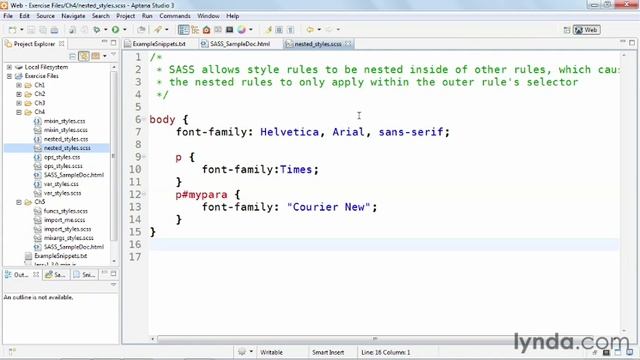640x360 pixels.
Task: Open the Source menu
Action: 45,16
